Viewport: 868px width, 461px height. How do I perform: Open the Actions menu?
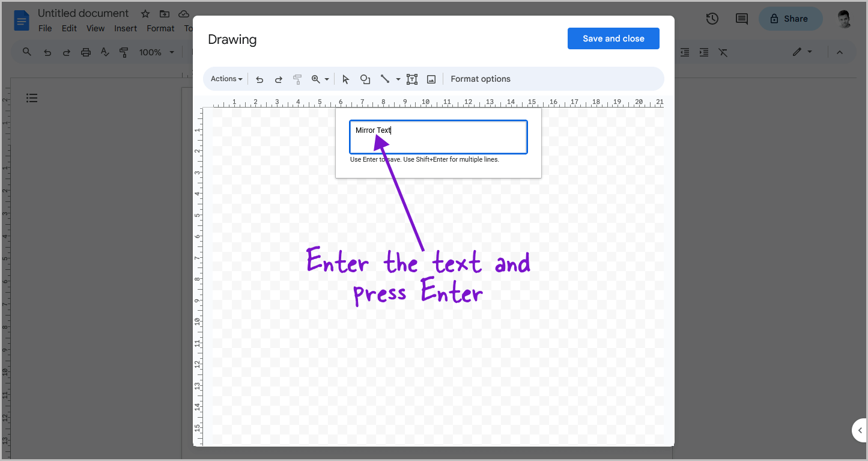coord(225,79)
